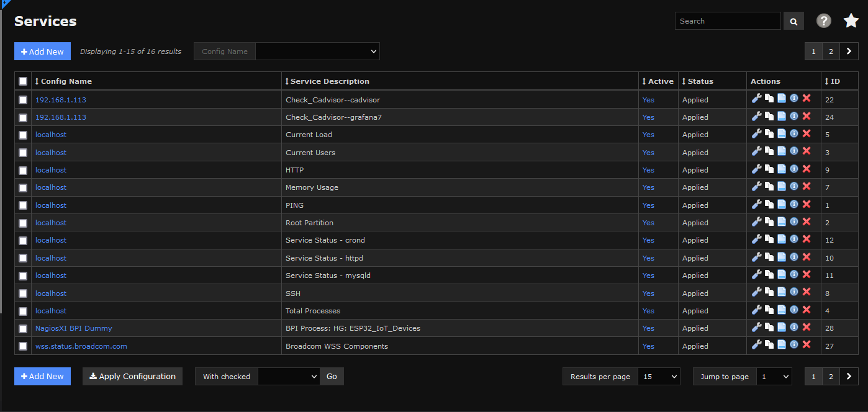Sort by Service Description column header

coord(329,81)
